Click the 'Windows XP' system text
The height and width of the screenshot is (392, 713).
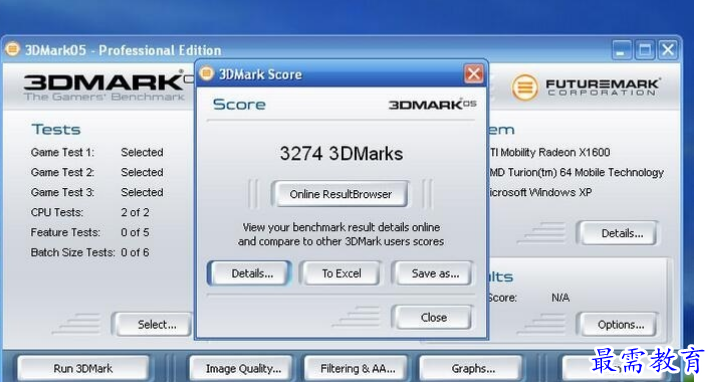(560, 192)
